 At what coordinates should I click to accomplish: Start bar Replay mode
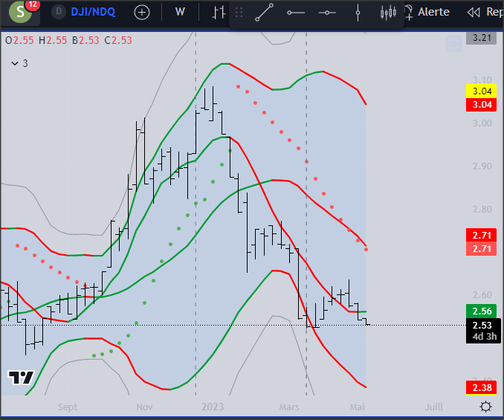coord(485,12)
